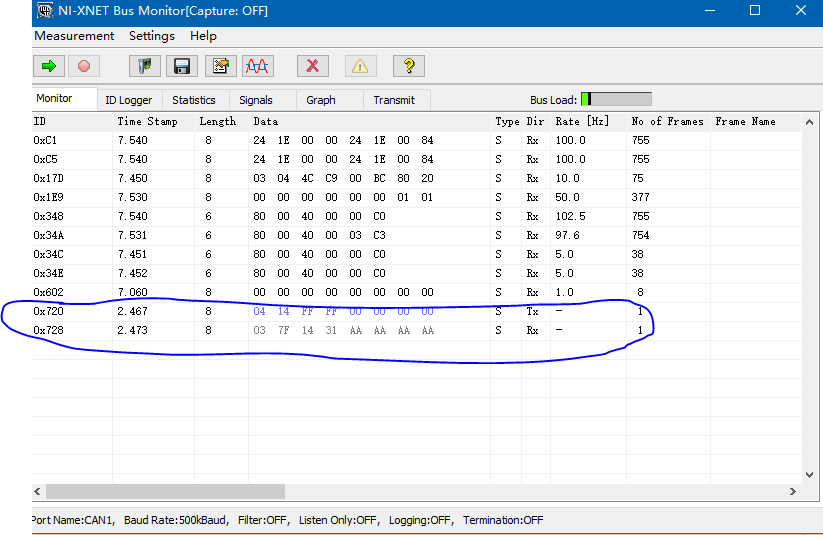
Task: Open the Settings menu
Action: tap(152, 36)
